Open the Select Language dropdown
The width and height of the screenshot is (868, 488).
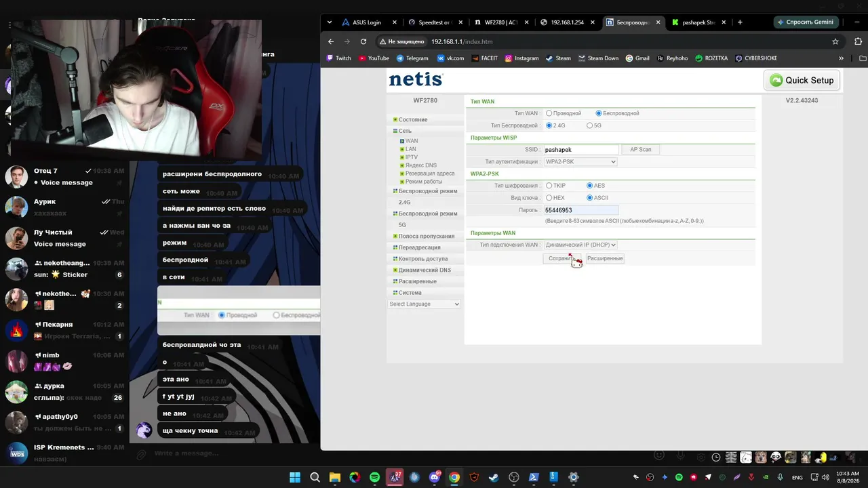coord(425,304)
